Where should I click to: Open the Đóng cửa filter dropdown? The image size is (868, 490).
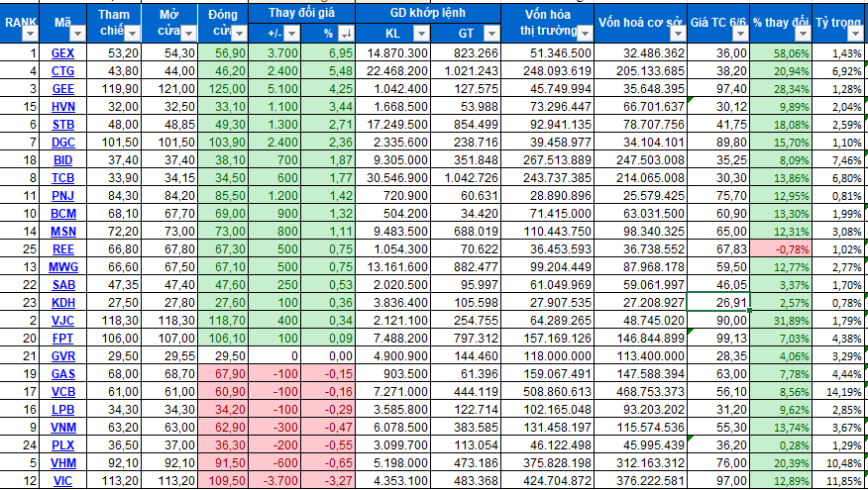point(239,35)
